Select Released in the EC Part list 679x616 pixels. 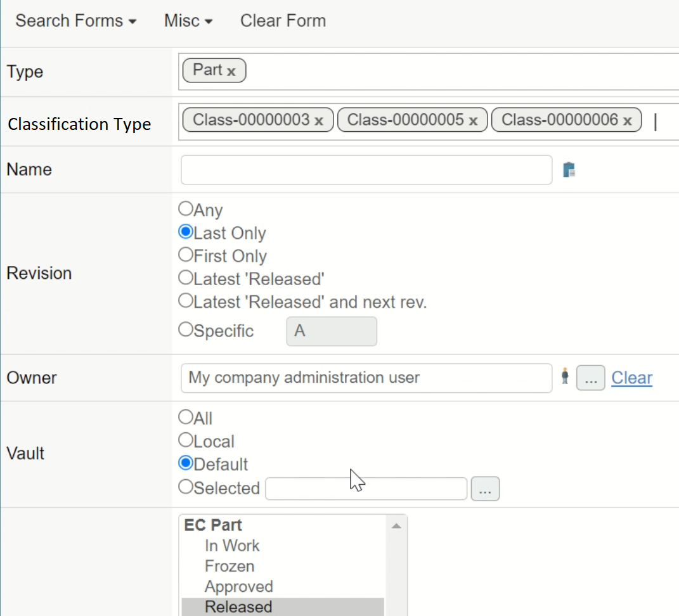pos(238,606)
